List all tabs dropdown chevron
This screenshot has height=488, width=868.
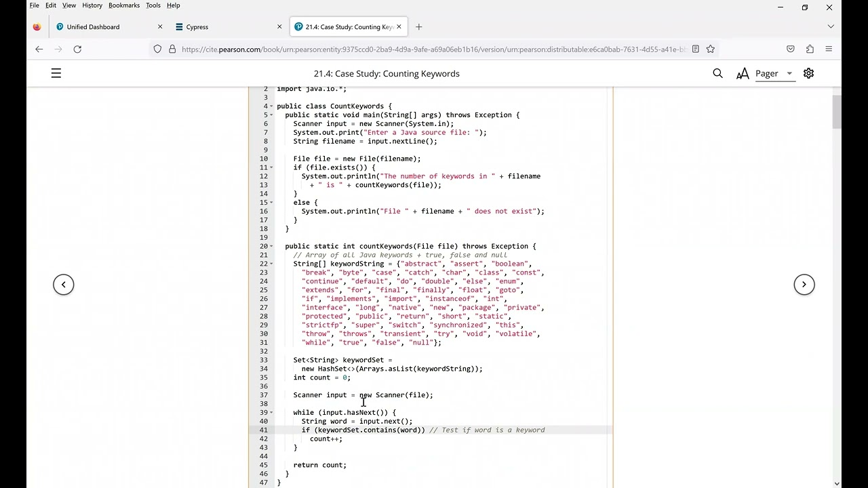tap(831, 26)
